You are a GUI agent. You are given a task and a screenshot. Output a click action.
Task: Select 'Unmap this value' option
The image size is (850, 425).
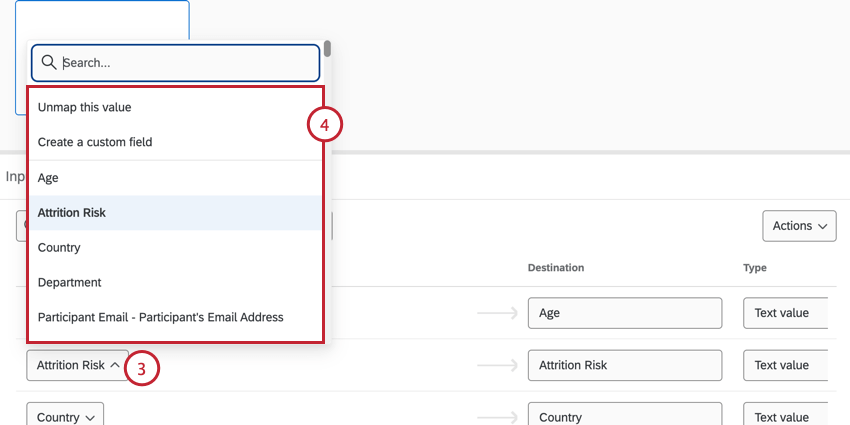(84, 107)
